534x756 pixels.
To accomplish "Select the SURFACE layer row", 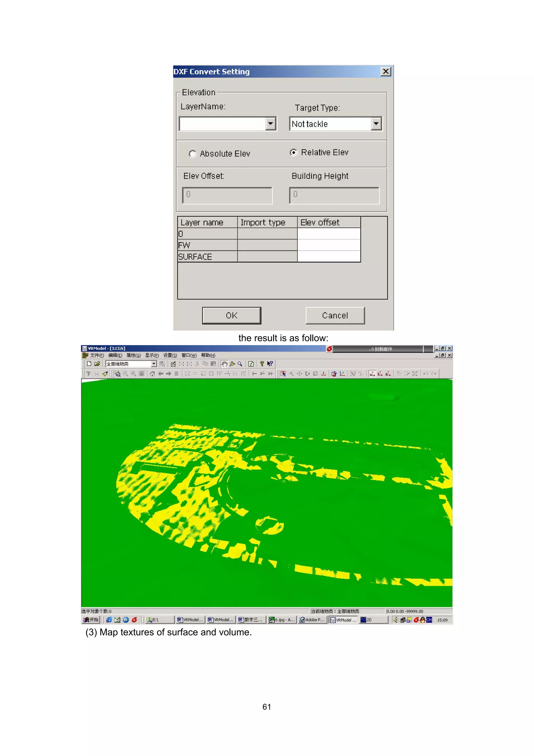I will tap(269, 257).
